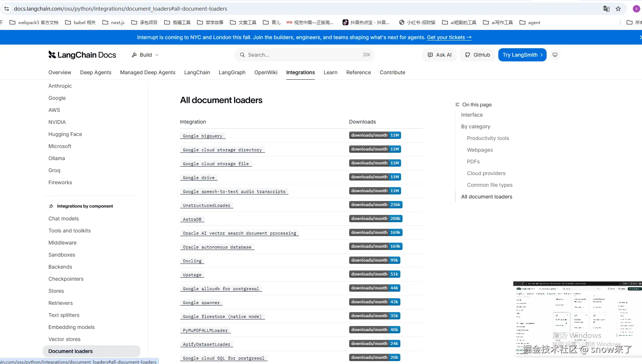Jump to Webpages section
Image resolution: width=642 pixels, height=364 pixels.
coord(480,150)
